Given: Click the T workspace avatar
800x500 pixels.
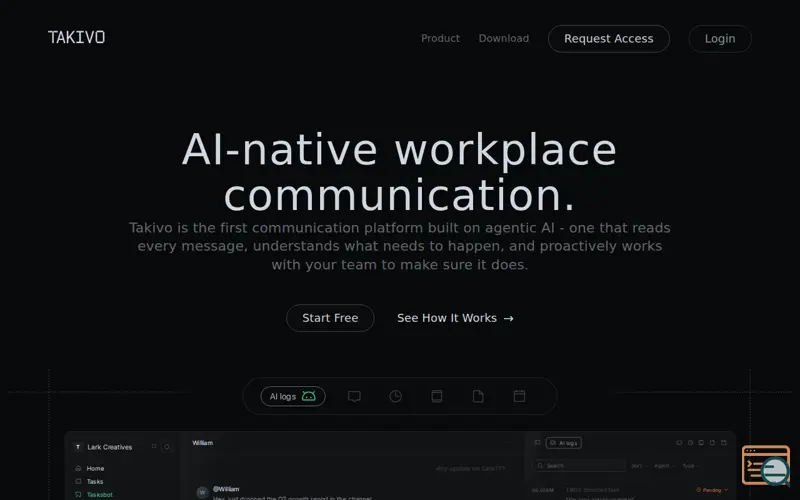Looking at the screenshot, I should pyautogui.click(x=78, y=447).
